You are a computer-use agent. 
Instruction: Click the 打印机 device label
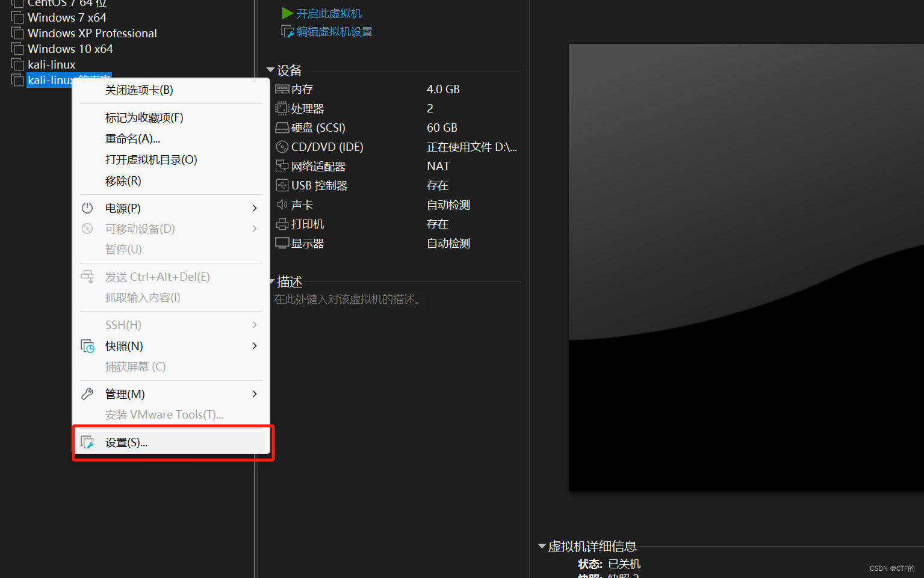(x=308, y=224)
